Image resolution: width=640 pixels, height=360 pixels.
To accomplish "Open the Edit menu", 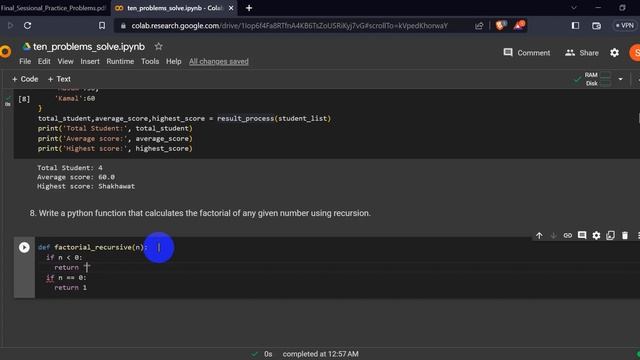I will pos(44,61).
